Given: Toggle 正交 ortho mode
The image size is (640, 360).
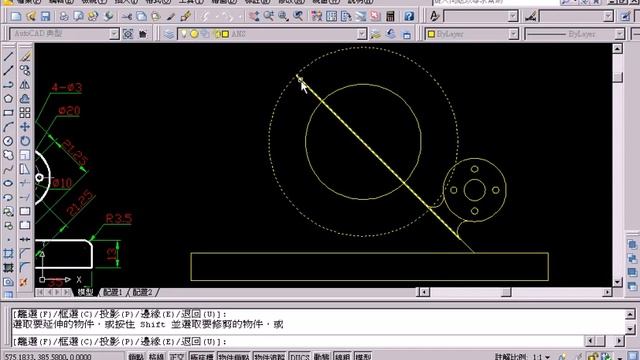Looking at the screenshot, I should (177, 356).
